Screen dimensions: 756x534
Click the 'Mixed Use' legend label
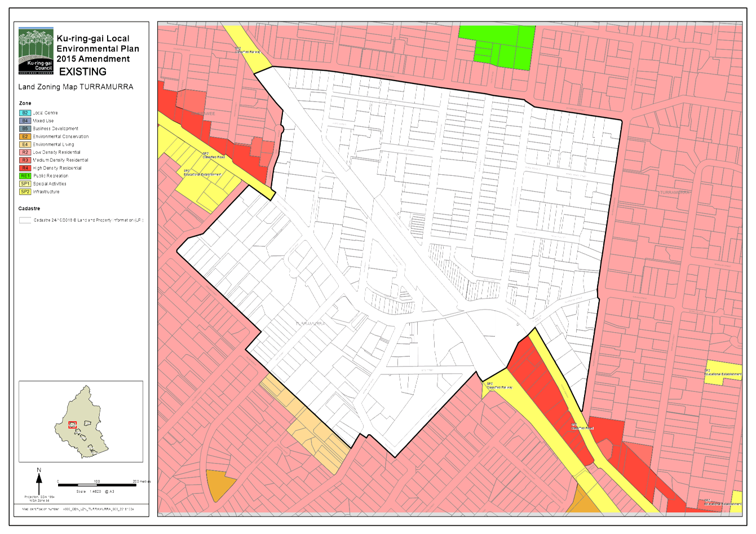pos(43,121)
